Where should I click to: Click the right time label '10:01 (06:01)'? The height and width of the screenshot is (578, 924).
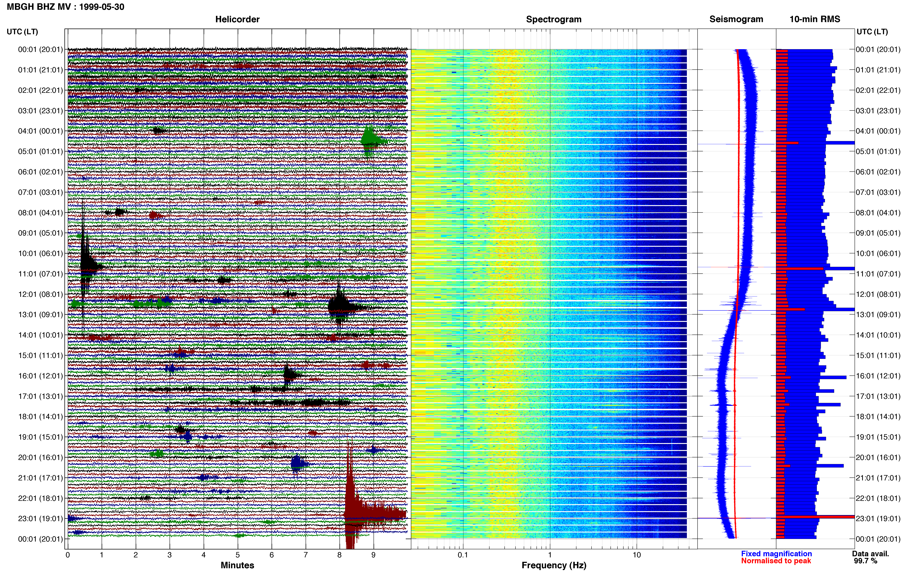tap(878, 253)
